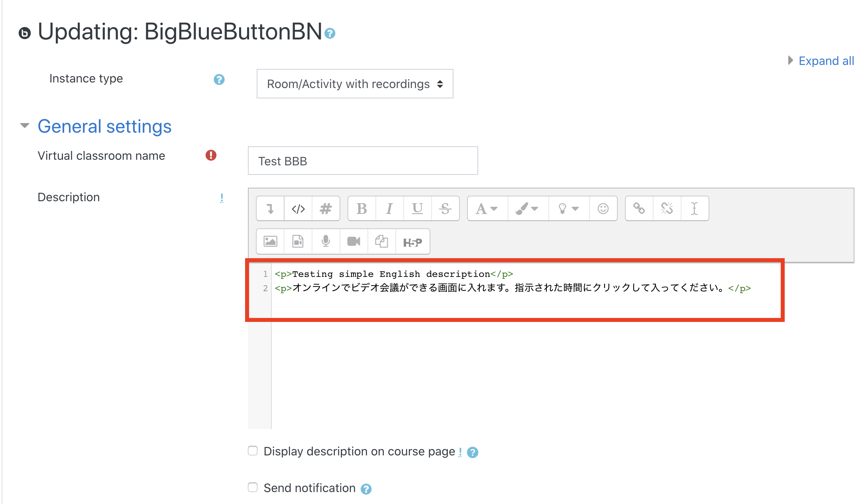Show help for Instance type

(x=219, y=79)
